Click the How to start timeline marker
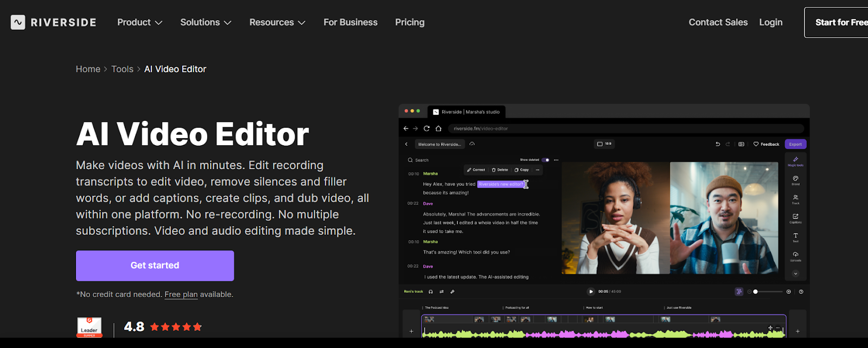 point(594,307)
